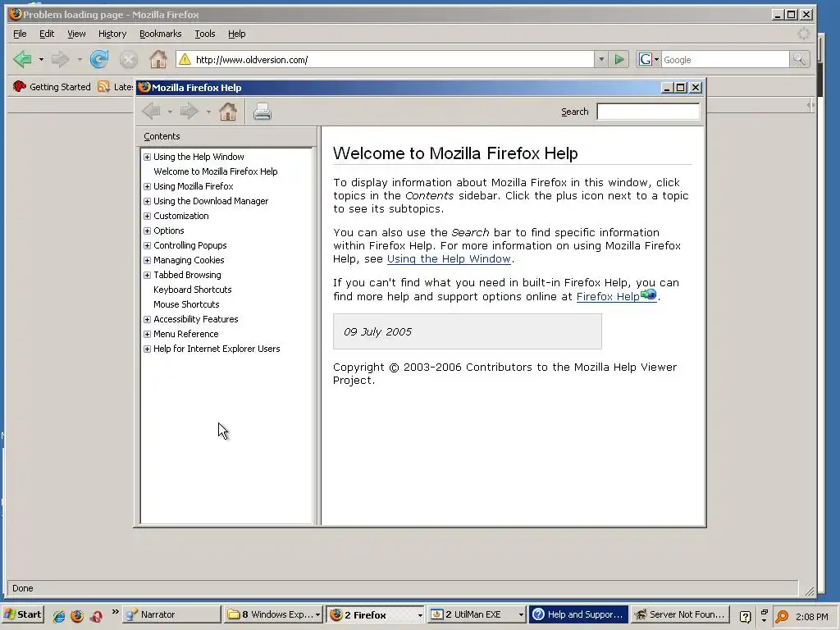Click the Help window's Forward arrow
This screenshot has width=840, height=630.
(x=189, y=112)
